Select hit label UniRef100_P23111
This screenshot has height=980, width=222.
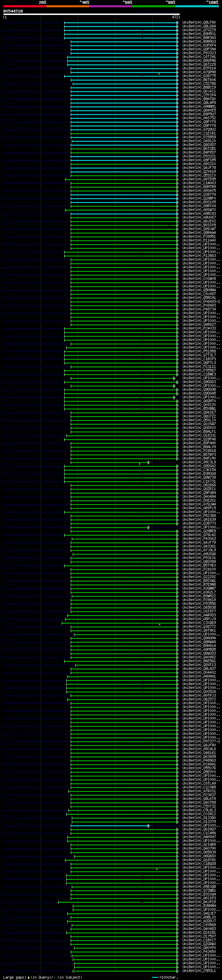(199, 366)
